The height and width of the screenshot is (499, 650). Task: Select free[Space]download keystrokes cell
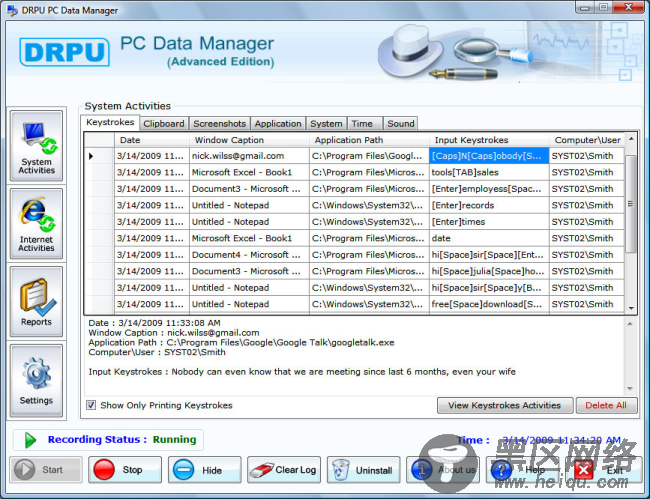pos(489,304)
